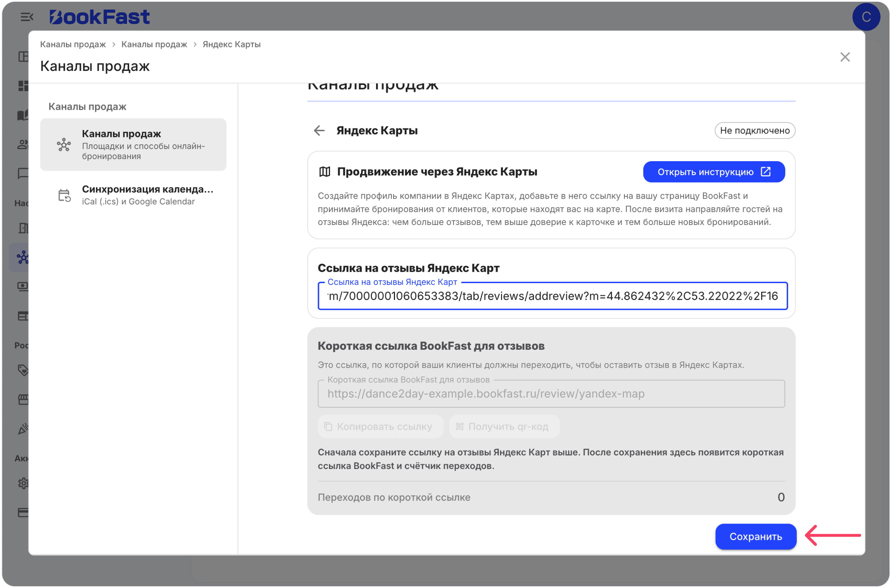Click the "Продвижение через Яндекс Карты" heading

[x=437, y=172]
